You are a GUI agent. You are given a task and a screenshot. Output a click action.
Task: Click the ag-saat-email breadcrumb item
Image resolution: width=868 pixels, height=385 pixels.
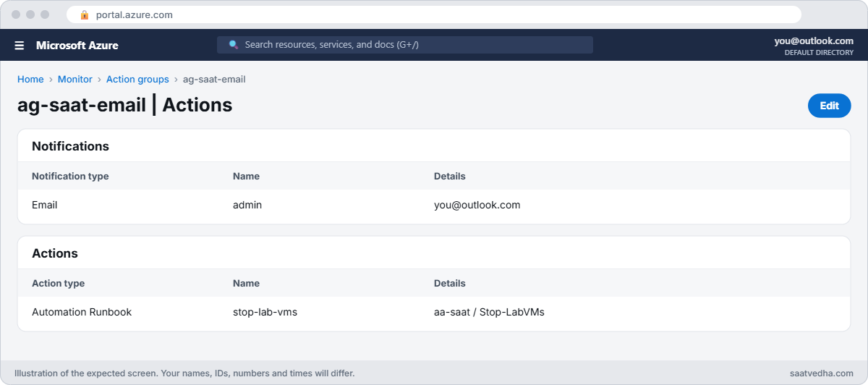coord(214,79)
